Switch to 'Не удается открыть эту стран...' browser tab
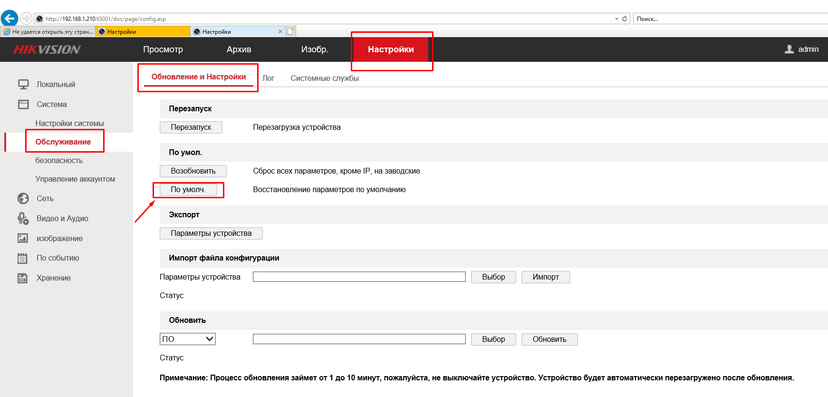 (48, 32)
